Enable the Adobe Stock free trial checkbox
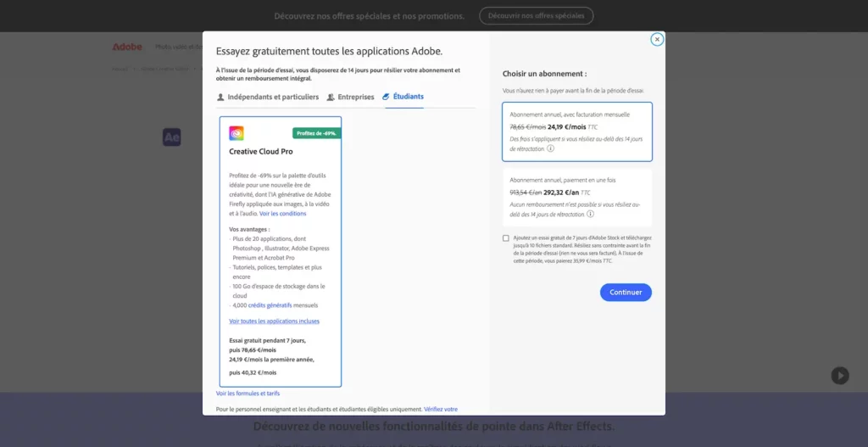868x447 pixels. 506,238
